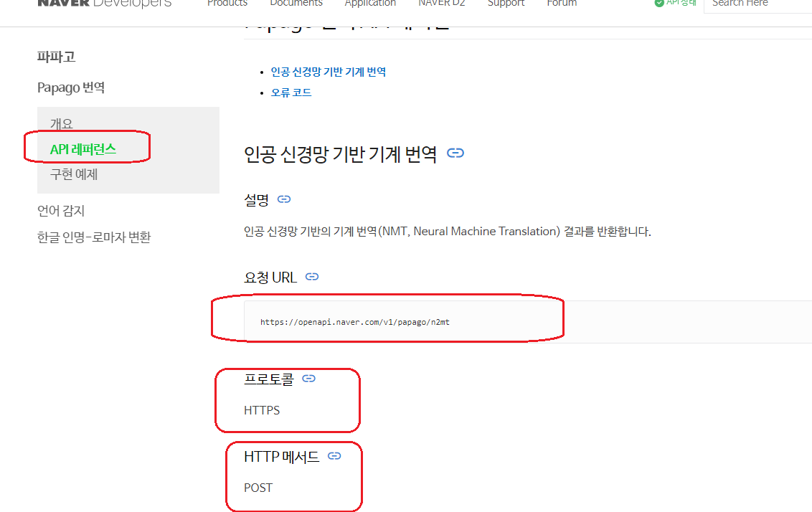Click the green API status check icon
The height and width of the screenshot is (512, 812).
click(658, 3)
